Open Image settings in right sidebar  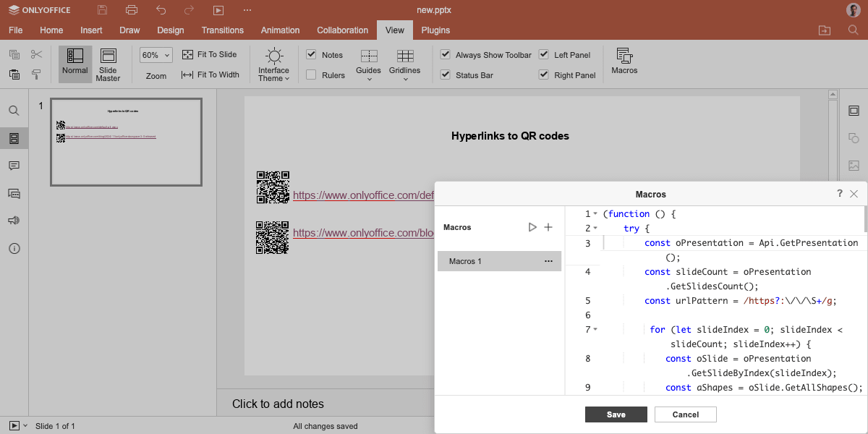point(854,166)
